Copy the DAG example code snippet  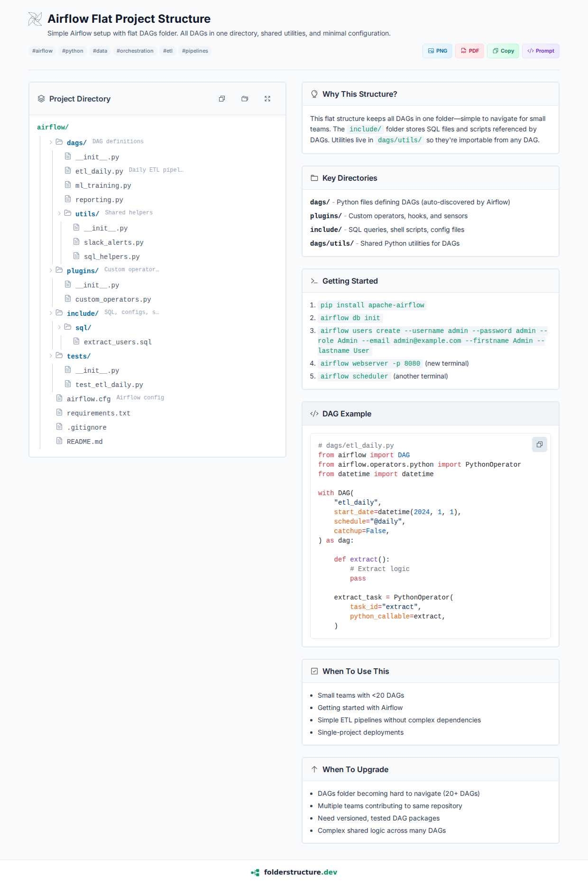(x=539, y=444)
